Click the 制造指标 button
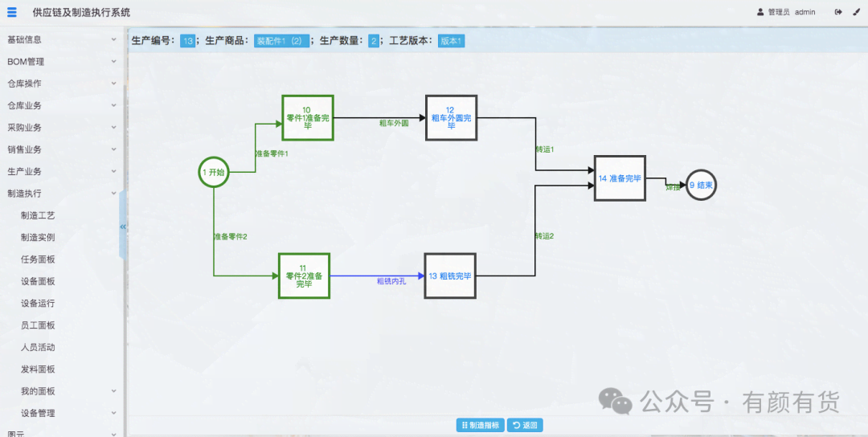 coord(480,426)
